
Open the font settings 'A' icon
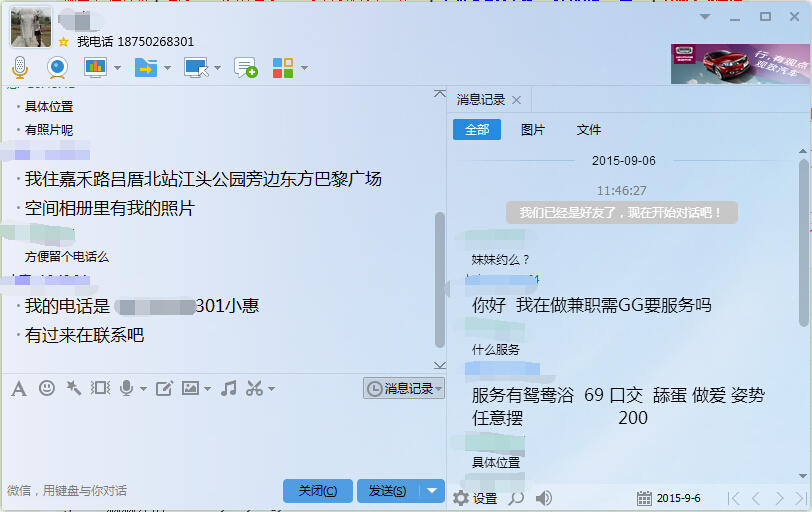click(x=18, y=388)
